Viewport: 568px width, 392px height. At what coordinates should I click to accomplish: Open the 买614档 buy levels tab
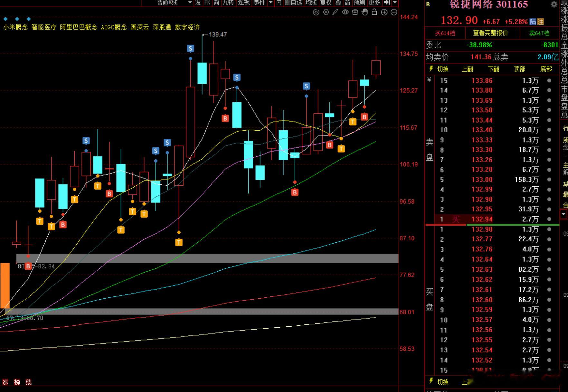445,33
